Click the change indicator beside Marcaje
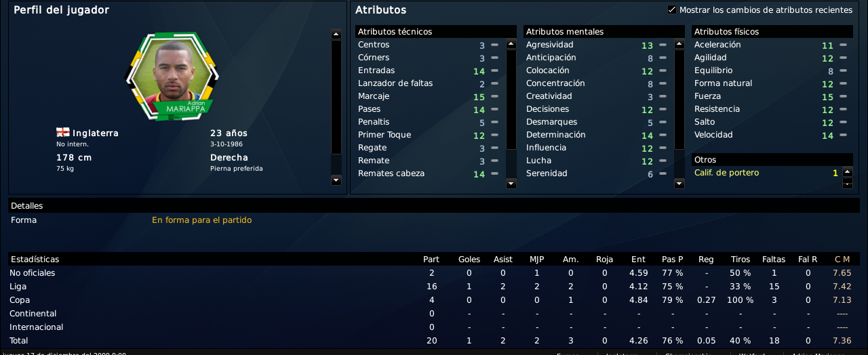Image resolution: width=868 pixels, height=355 pixels. (494, 97)
